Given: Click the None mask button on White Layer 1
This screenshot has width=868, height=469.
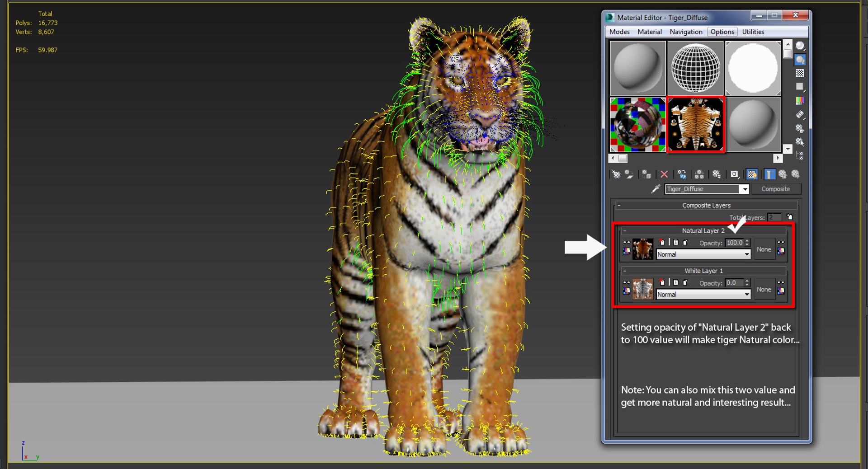Looking at the screenshot, I should tap(764, 289).
